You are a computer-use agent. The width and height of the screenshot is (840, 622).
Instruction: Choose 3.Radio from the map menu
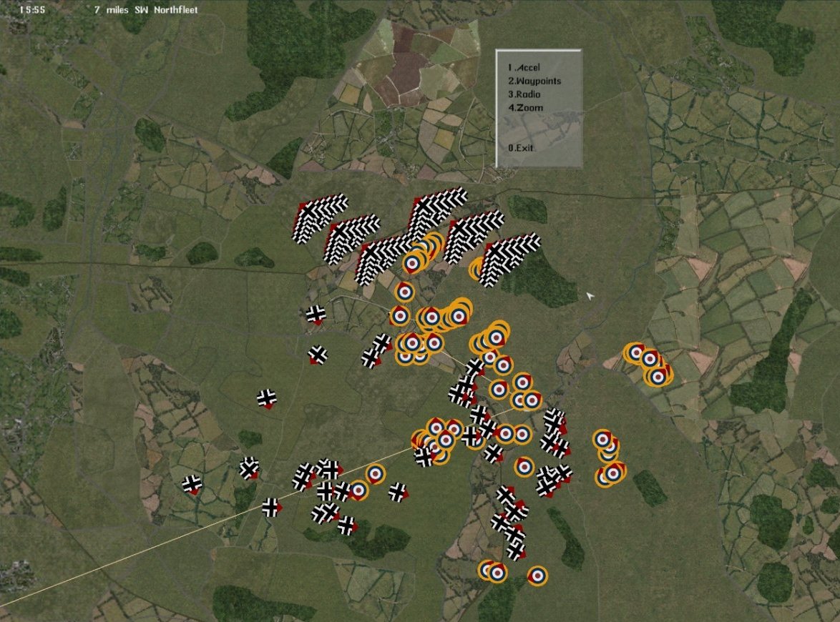click(x=524, y=94)
